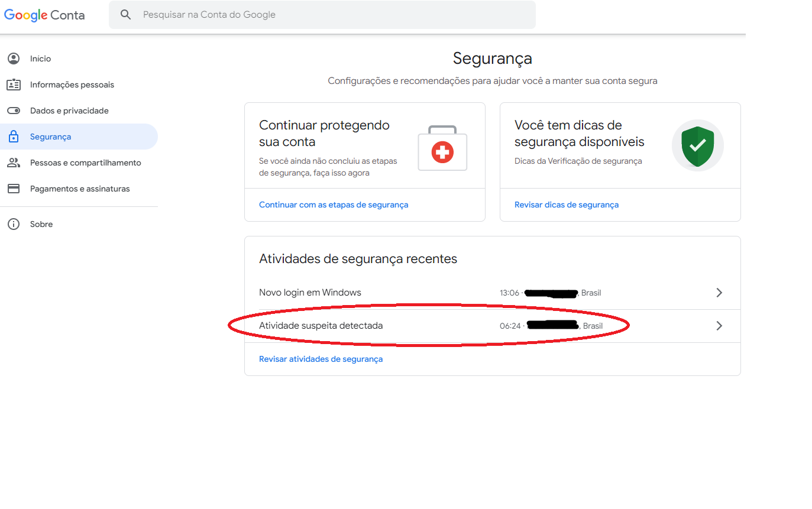Click the Continuar protegendo sua conta heading
Image resolution: width=812 pixels, height=509 pixels.
324,134
